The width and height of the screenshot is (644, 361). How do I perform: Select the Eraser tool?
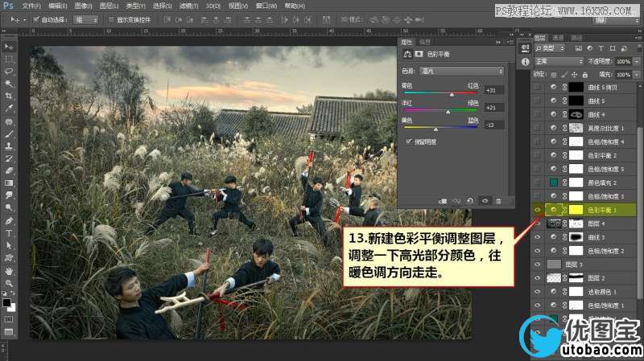tap(9, 170)
